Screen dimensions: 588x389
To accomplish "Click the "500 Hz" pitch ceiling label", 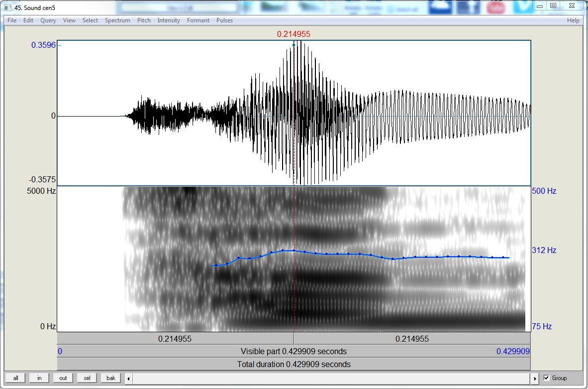I will [544, 191].
